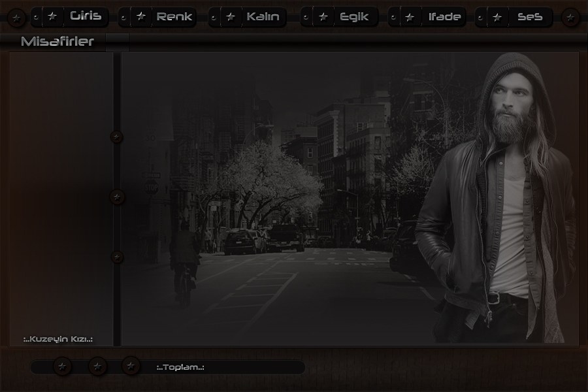Select the Misafirler tab
Screen dimensions: 588x392
[57, 42]
